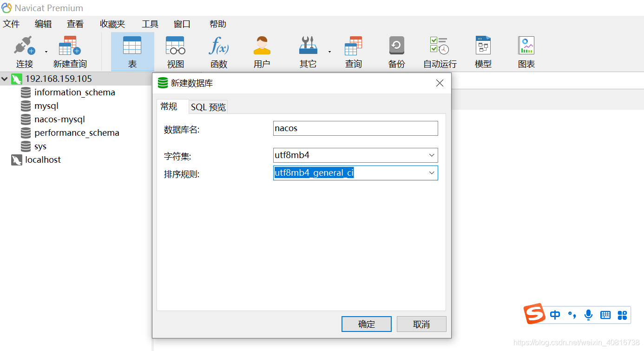Open the 排序规则 collation dropdown
The width and height of the screenshot is (644, 351).
[432, 172]
